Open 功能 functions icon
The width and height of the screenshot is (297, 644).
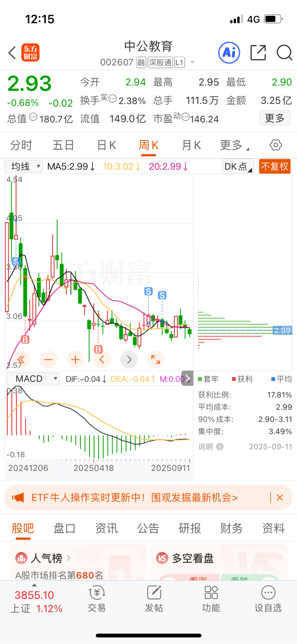click(211, 592)
